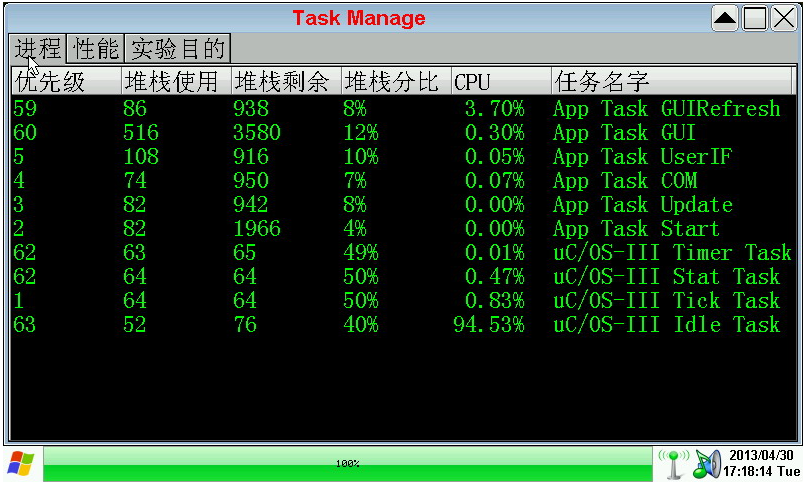The width and height of the screenshot is (809, 485).
Task: Click the 优先级 column header
Action: pyautogui.click(x=66, y=81)
